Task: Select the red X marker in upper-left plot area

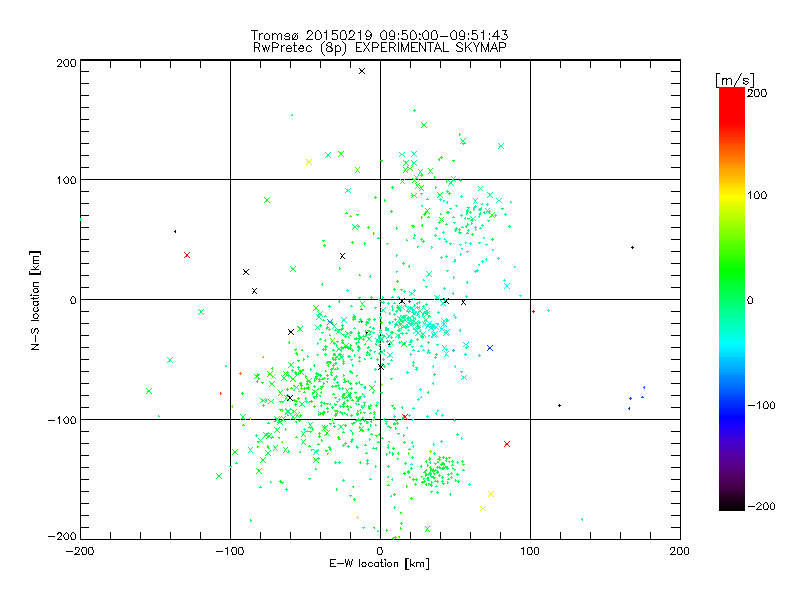Action: click(187, 255)
